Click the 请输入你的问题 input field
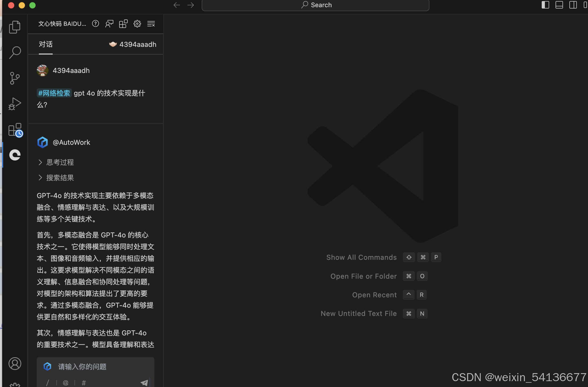 [82, 367]
